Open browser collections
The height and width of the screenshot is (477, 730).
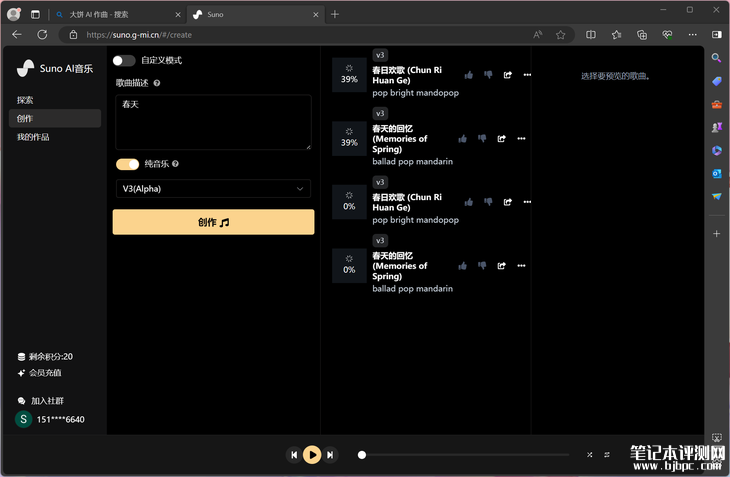pyautogui.click(x=642, y=34)
